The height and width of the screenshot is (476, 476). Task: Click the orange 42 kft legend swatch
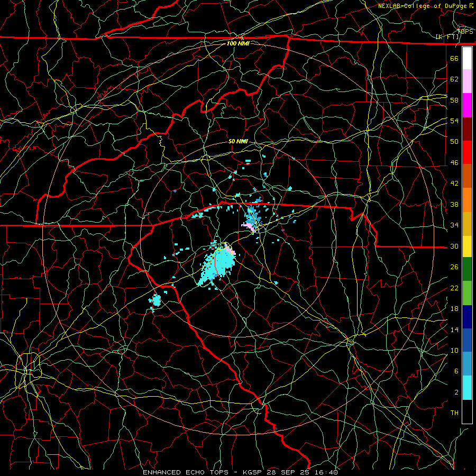click(467, 200)
